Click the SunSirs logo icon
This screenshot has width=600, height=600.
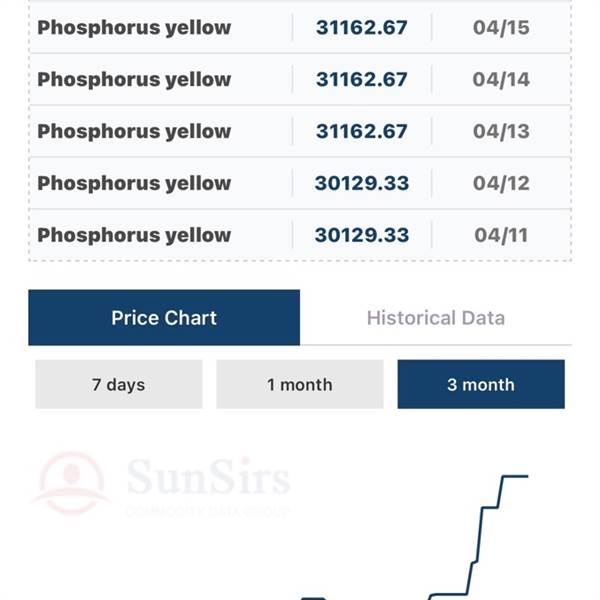click(x=71, y=483)
